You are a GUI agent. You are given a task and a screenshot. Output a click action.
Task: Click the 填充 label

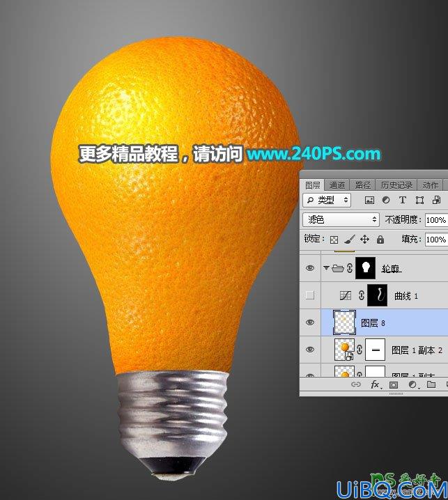(412, 239)
